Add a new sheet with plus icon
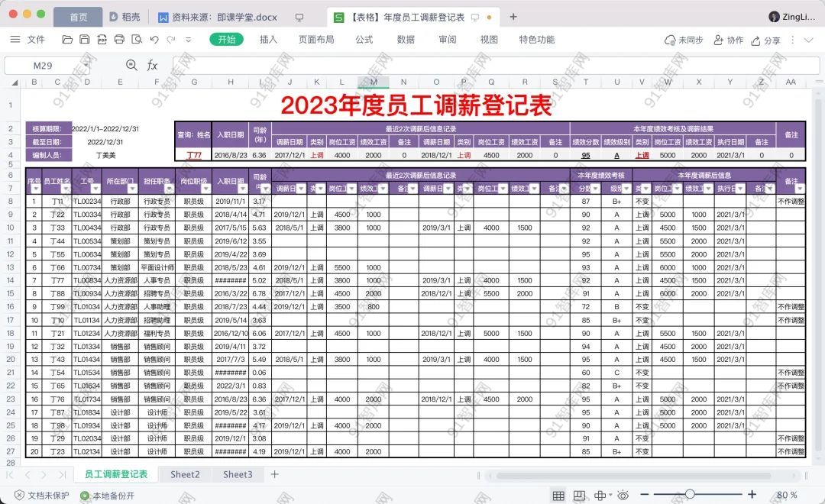Image resolution: width=825 pixels, height=504 pixels. pyautogui.click(x=275, y=474)
